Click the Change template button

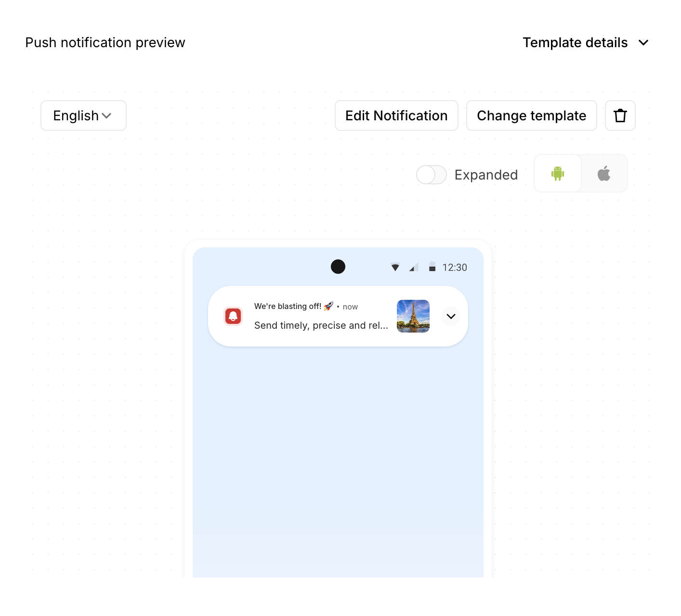pos(531,115)
